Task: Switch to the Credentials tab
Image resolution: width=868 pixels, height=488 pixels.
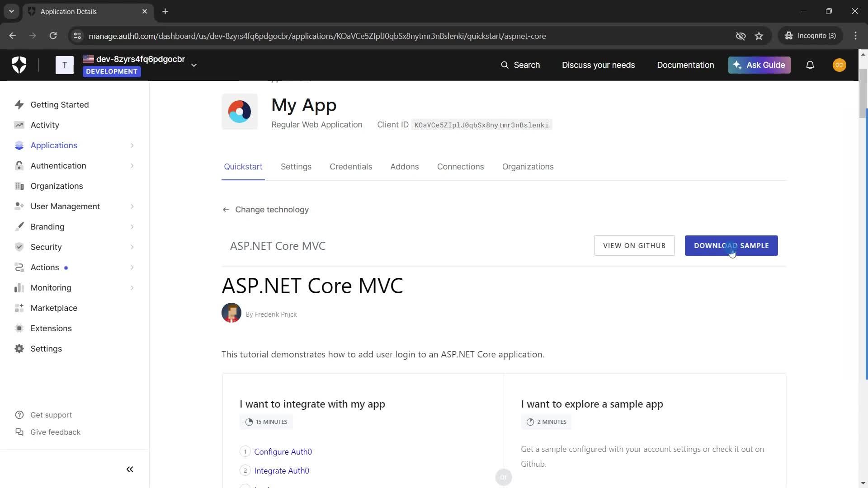Action: [x=351, y=167]
